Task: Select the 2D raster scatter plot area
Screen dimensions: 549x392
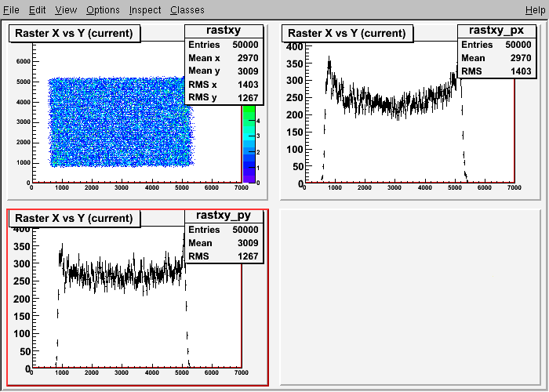Action: click(121, 122)
